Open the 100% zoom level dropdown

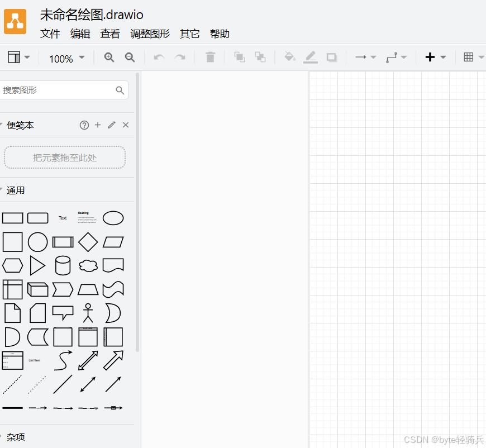[x=66, y=58]
